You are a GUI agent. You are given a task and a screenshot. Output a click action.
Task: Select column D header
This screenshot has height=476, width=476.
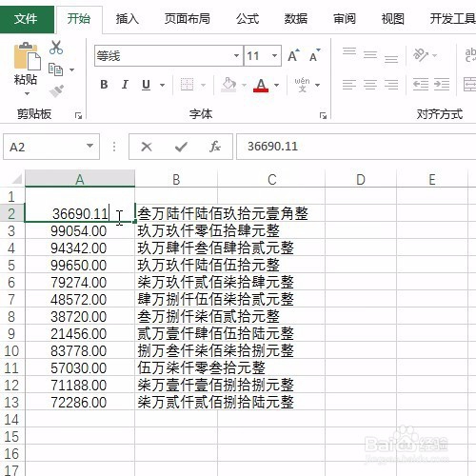[x=361, y=179]
